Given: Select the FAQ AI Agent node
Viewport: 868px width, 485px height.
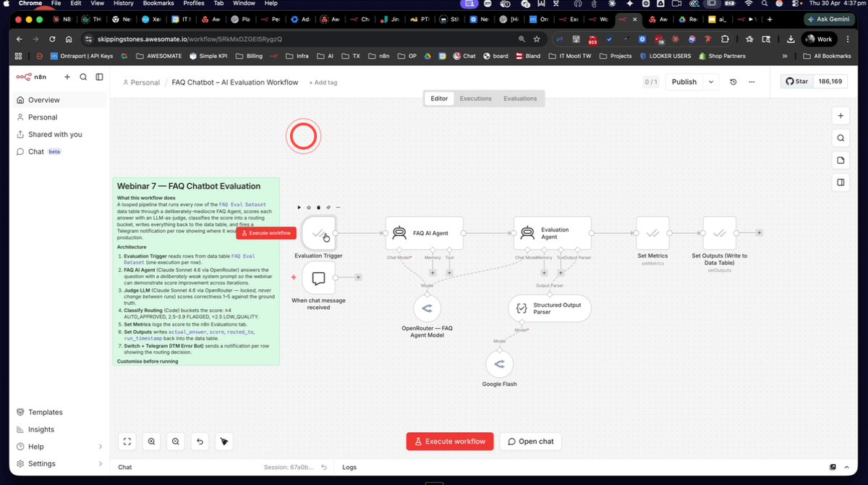Looking at the screenshot, I should (x=424, y=233).
